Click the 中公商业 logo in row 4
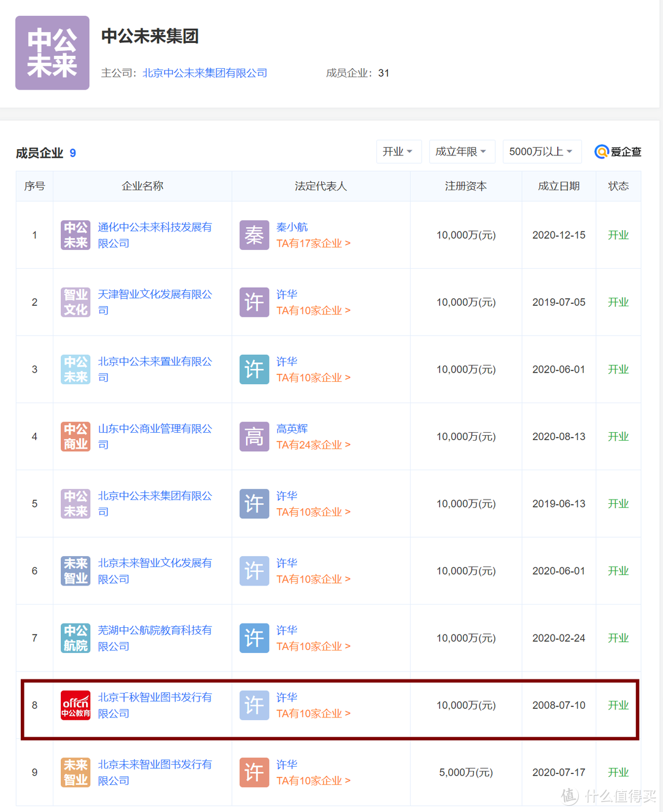 (75, 436)
